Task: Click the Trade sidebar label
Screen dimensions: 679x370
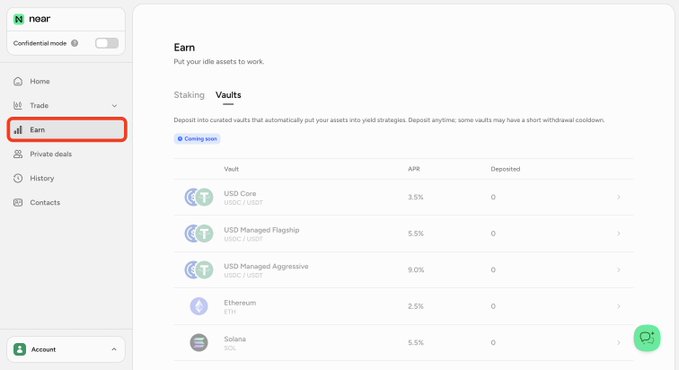Action: coord(39,105)
